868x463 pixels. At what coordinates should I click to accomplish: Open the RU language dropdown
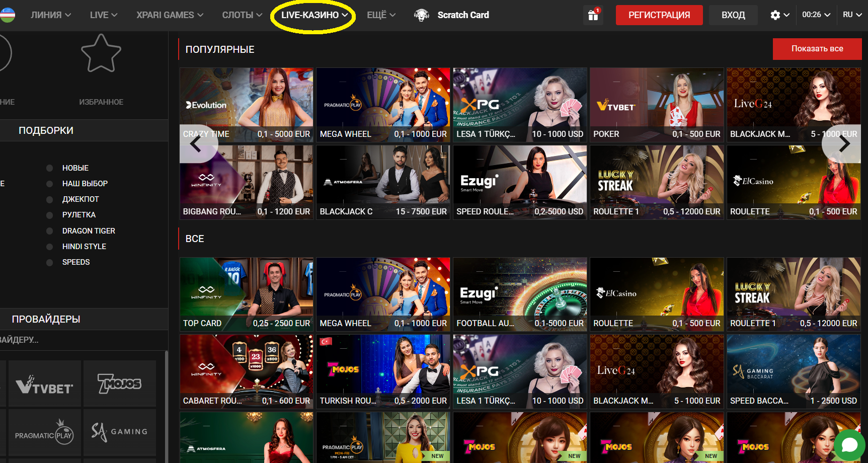[852, 15]
